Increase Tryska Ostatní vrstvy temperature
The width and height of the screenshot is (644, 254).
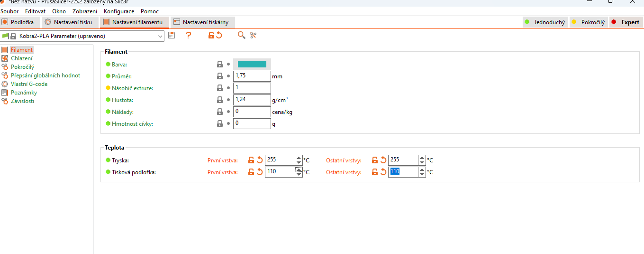(x=422, y=158)
